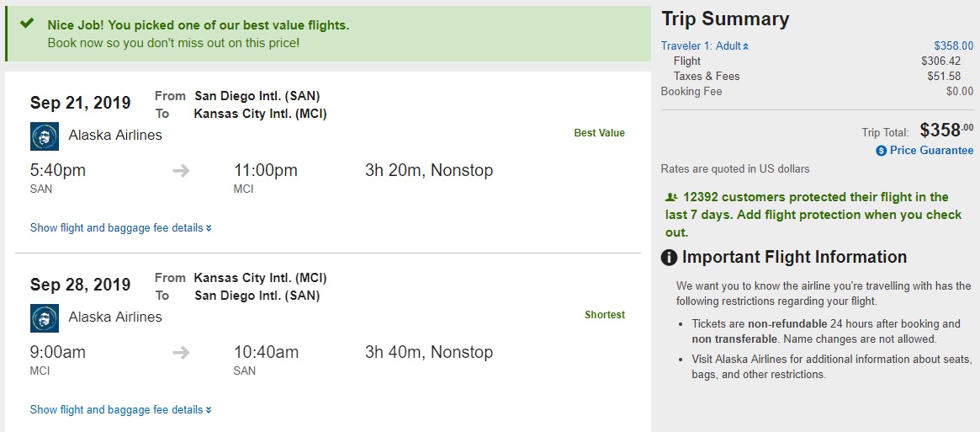Click the Taxes & Fees line item

click(707, 76)
